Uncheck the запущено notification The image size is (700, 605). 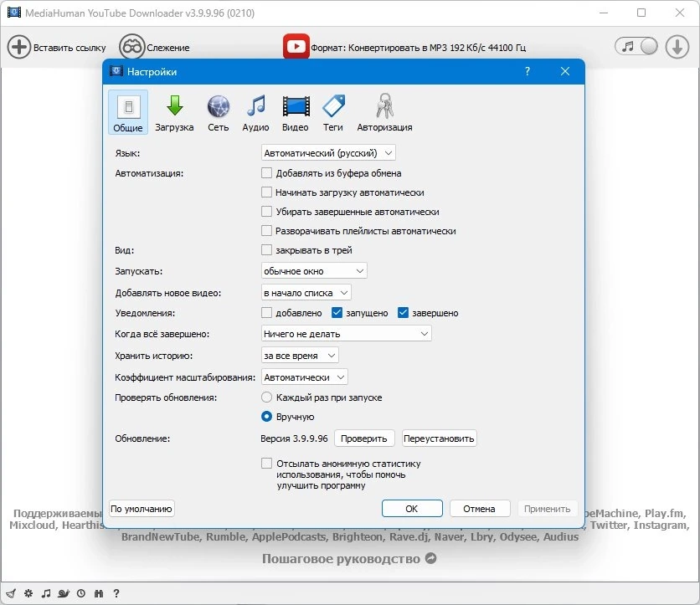click(x=337, y=312)
